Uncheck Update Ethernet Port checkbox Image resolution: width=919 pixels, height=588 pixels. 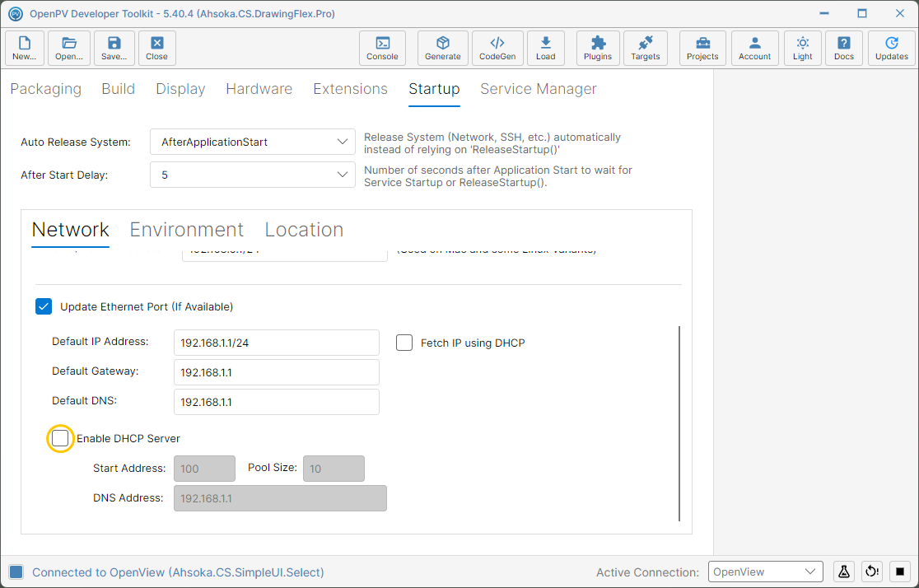[x=44, y=306]
